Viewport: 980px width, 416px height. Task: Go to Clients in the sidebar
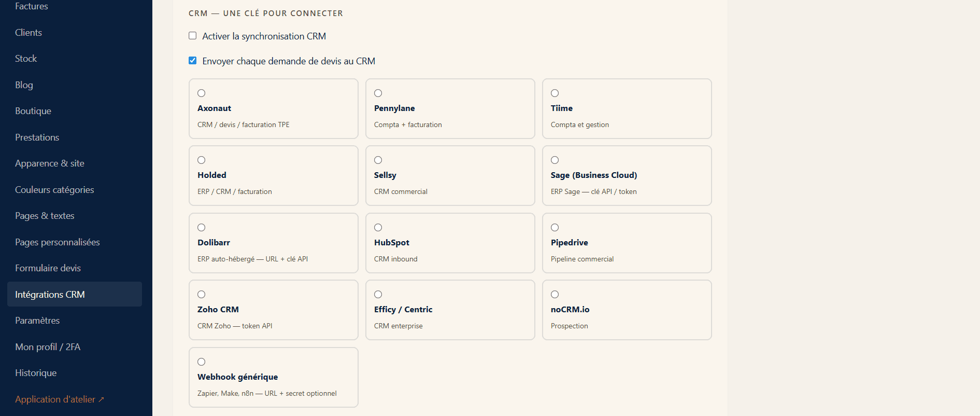click(x=75, y=33)
